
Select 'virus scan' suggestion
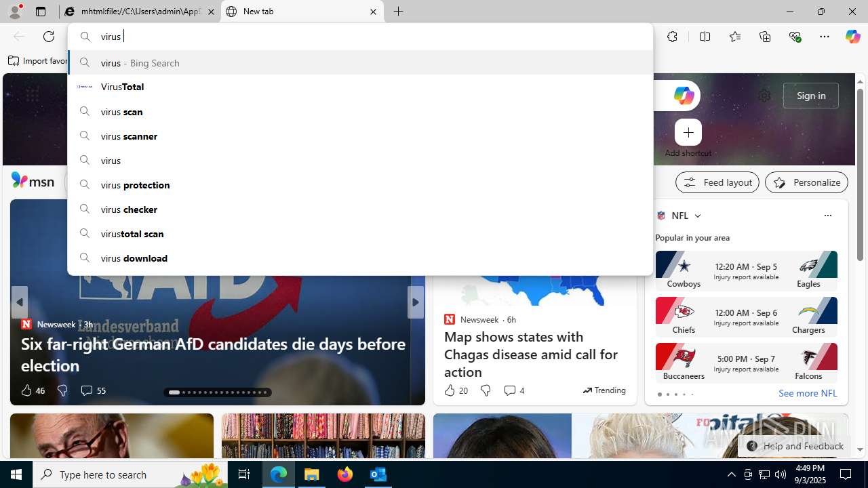click(360, 111)
